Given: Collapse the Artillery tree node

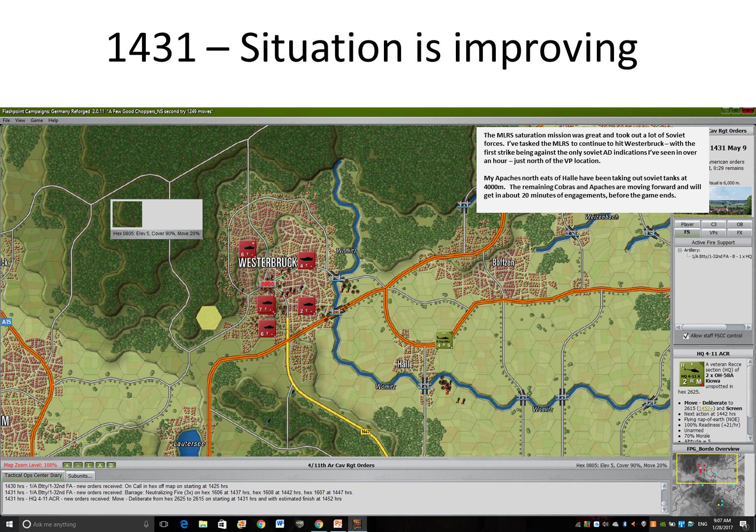Looking at the screenshot, I should point(680,250).
